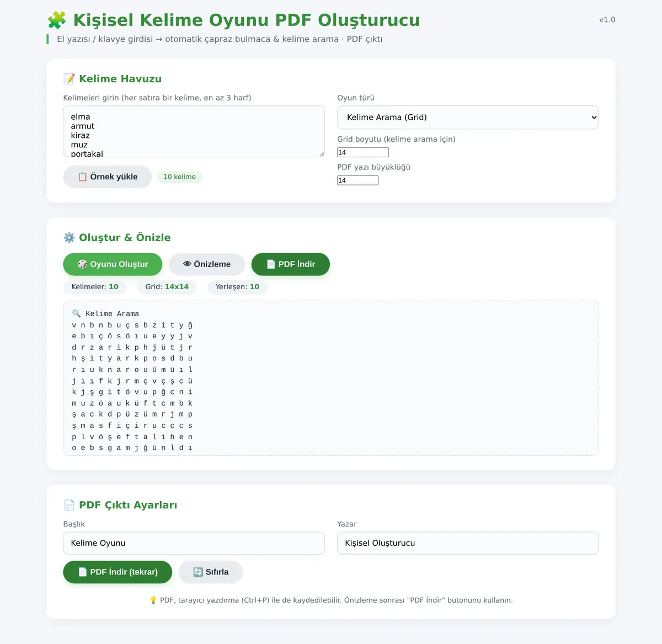Click the notepad icon beside Kelime Havuzu
This screenshot has height=644, width=662.
(x=69, y=79)
